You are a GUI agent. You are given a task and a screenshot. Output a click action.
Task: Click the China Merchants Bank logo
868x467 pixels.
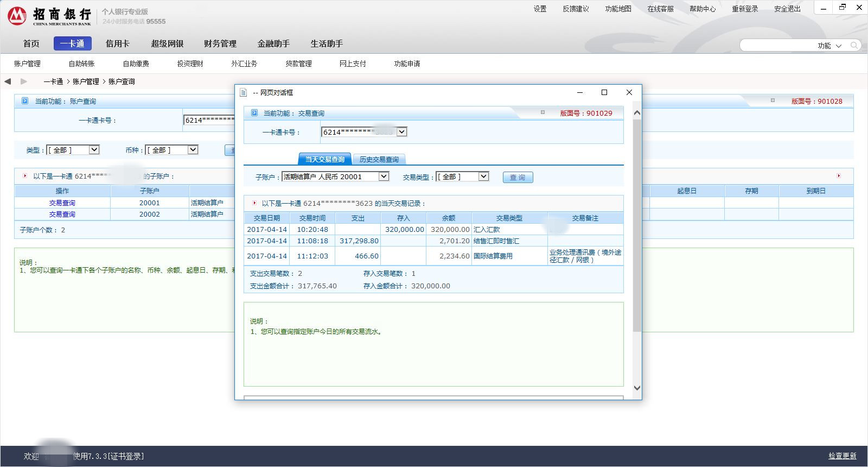(50, 16)
